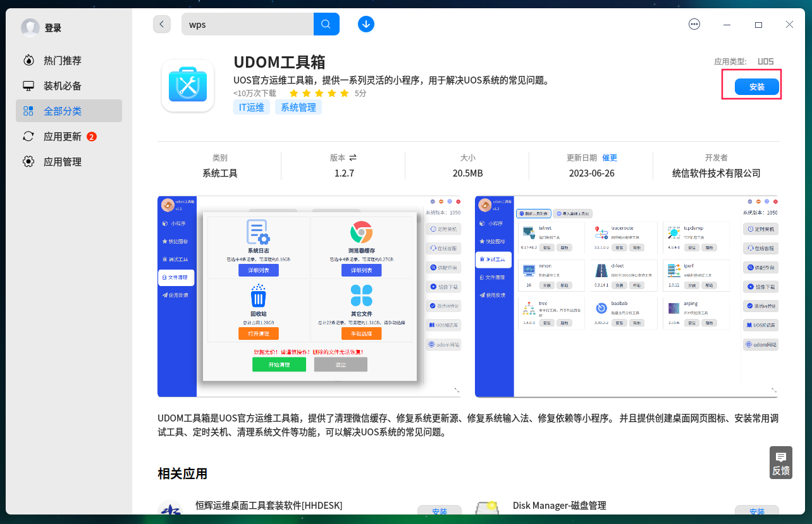Click the 催更 link beside update date
Viewport: 812px width, 524px height.
tap(609, 158)
